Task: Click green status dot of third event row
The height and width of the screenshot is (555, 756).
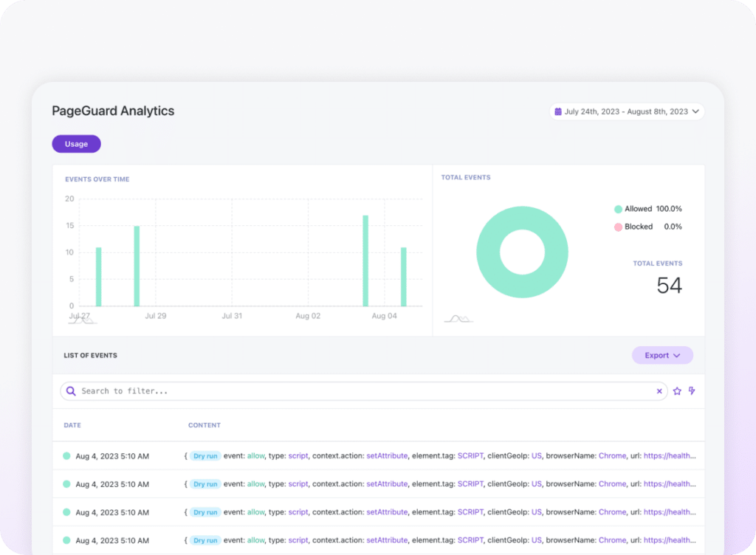Action: click(x=66, y=512)
